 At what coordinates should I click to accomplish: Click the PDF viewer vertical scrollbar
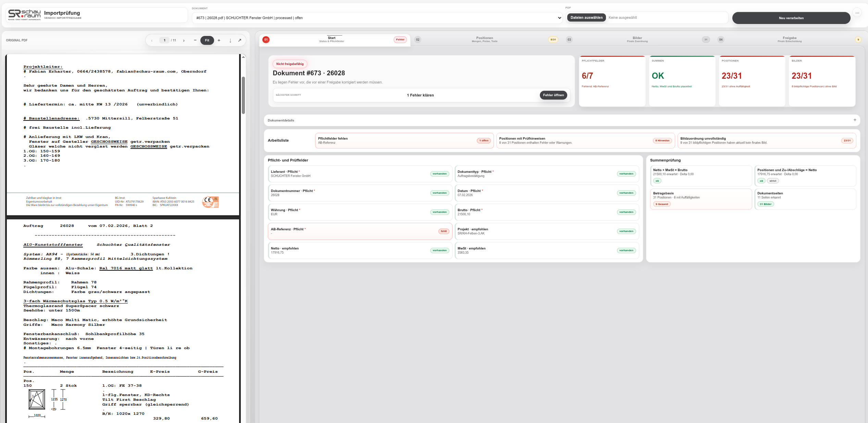[x=244, y=95]
